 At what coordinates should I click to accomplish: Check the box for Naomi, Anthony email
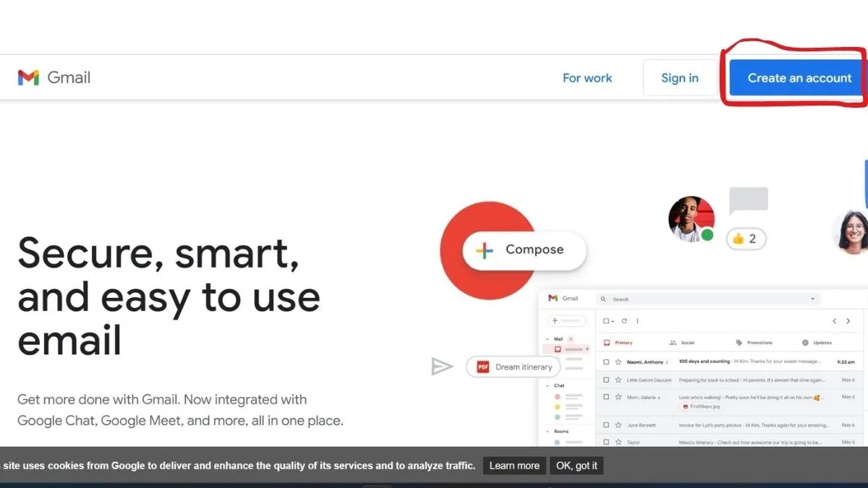click(606, 361)
